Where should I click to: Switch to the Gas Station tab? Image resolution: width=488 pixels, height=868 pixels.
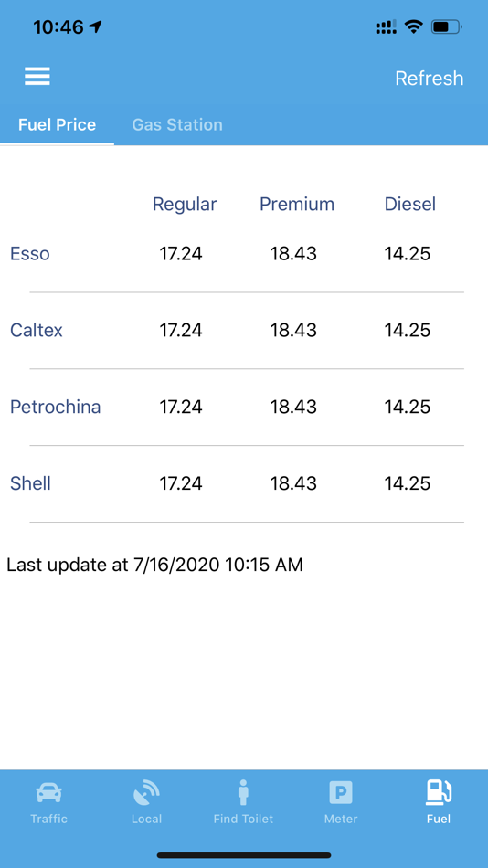pos(177,124)
